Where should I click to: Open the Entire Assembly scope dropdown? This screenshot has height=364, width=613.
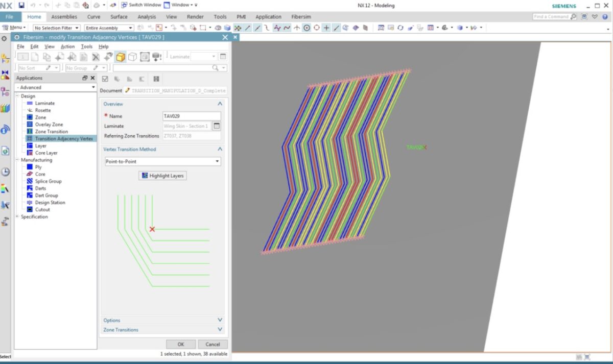(109, 28)
